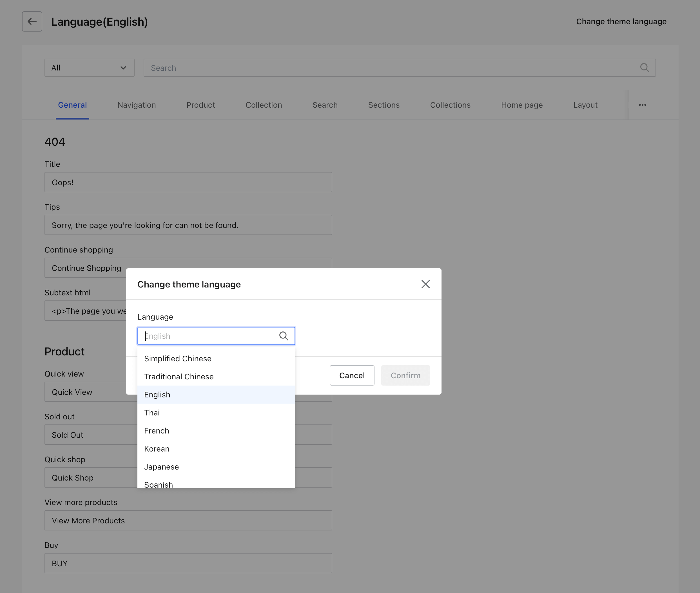Click the back arrow icon
Image resolution: width=700 pixels, height=593 pixels.
pyautogui.click(x=32, y=21)
